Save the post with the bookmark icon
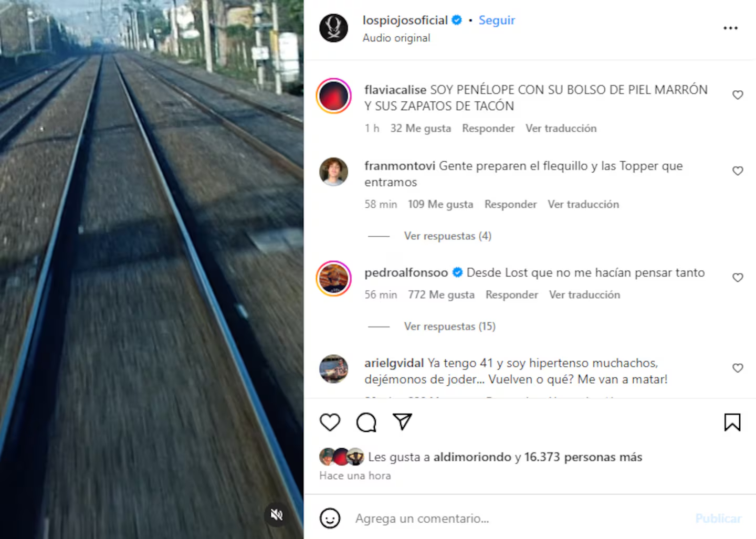The width and height of the screenshot is (756, 539). [x=732, y=422]
